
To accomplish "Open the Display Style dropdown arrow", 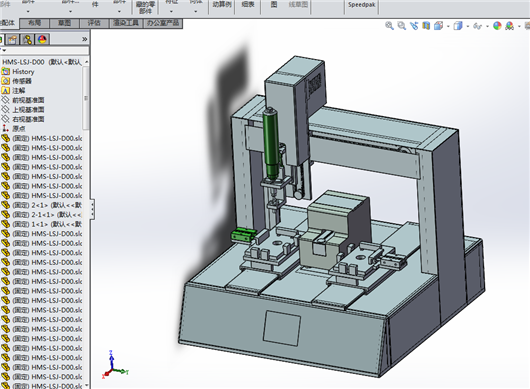I will coord(468,26).
